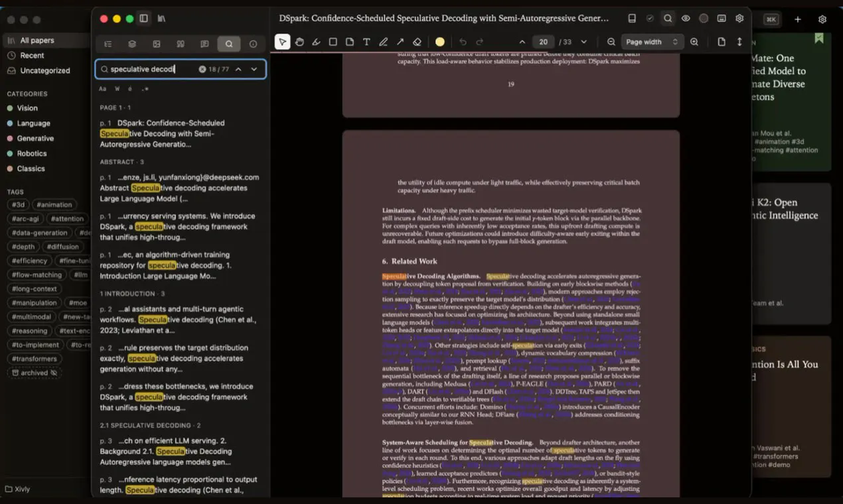Filter by the #animation tag
Viewport: 843px width, 504px height.
click(x=54, y=205)
